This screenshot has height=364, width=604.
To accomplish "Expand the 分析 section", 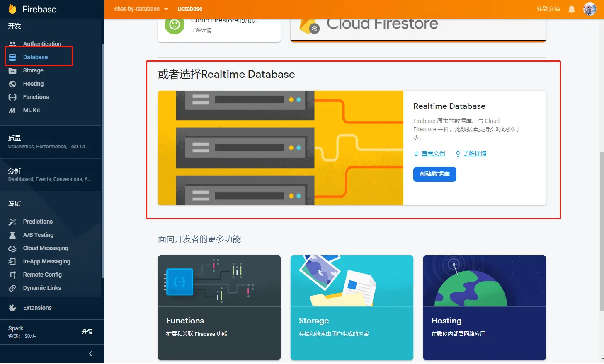I will click(x=51, y=174).
